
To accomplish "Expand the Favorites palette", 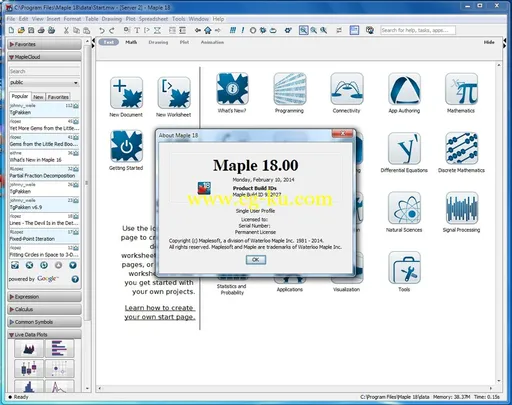I will coord(44,44).
